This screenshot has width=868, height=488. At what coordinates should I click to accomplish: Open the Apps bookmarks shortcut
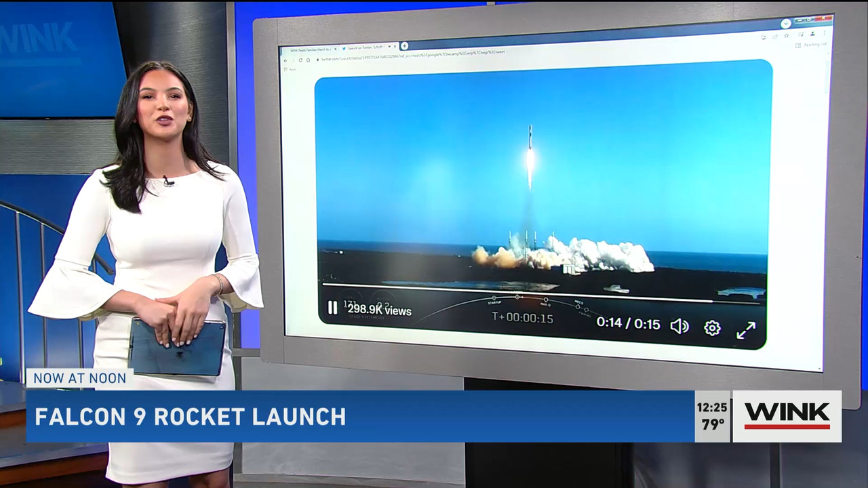[290, 69]
